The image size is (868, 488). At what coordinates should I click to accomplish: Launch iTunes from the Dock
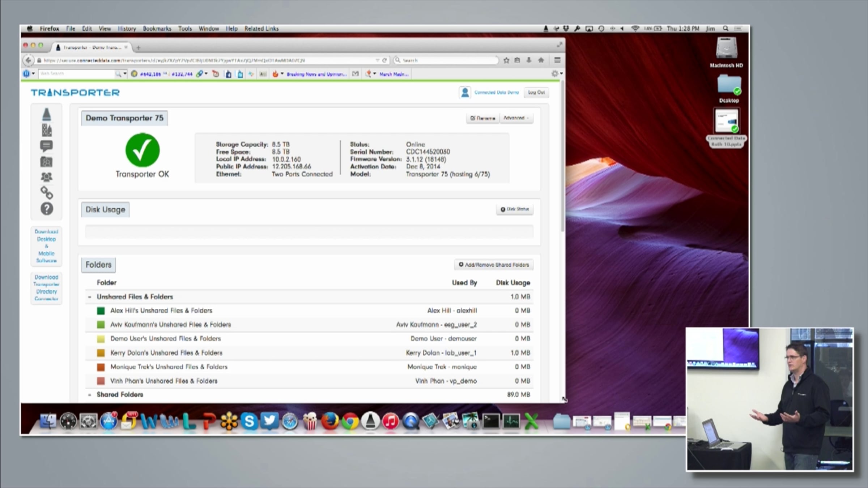391,421
